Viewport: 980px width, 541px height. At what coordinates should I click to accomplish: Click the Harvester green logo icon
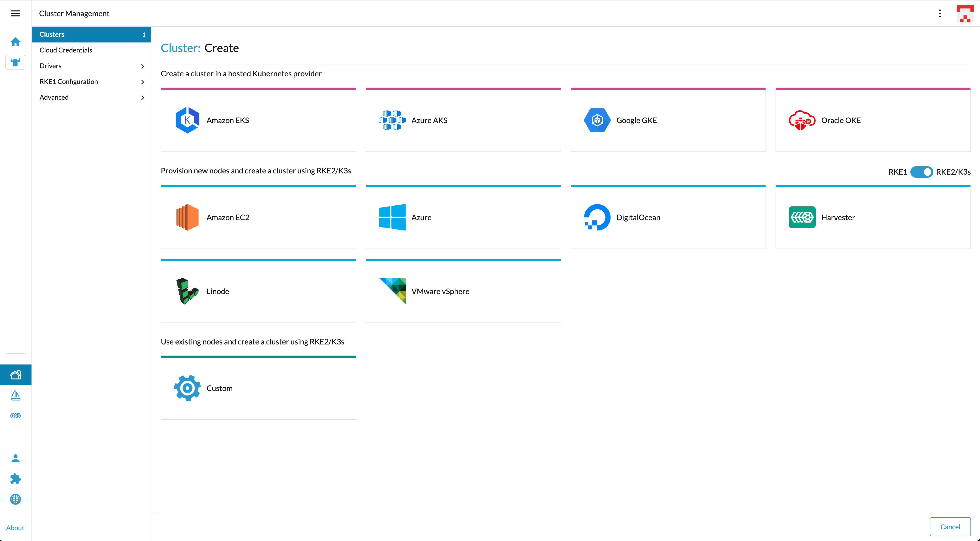802,217
